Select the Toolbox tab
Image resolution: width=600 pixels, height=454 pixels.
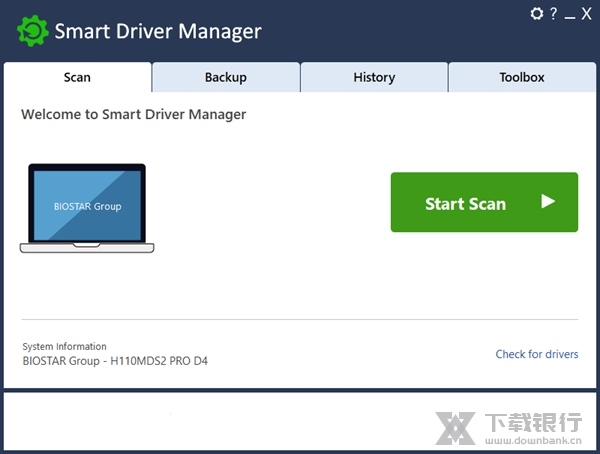[x=522, y=77]
